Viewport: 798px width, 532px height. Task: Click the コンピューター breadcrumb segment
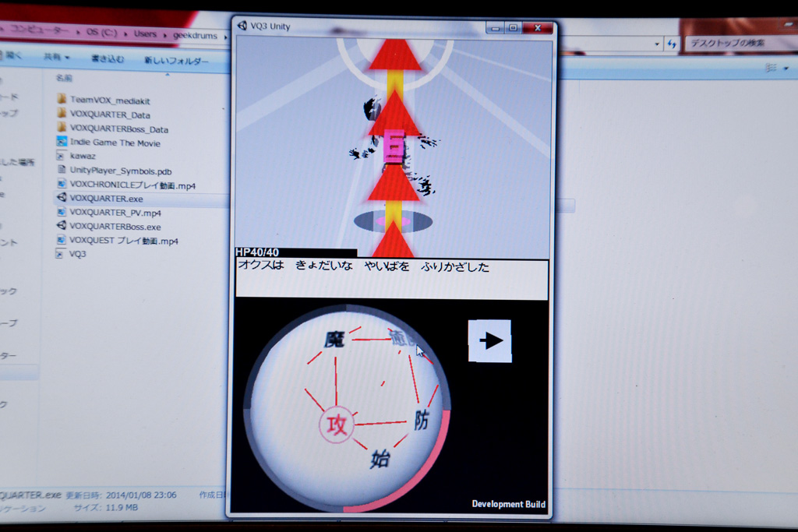pyautogui.click(x=40, y=30)
